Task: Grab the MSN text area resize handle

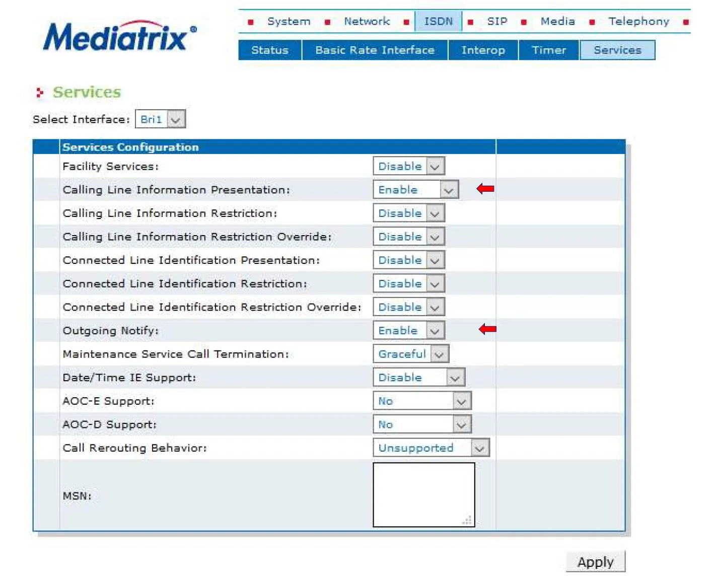Action: pos(468,521)
